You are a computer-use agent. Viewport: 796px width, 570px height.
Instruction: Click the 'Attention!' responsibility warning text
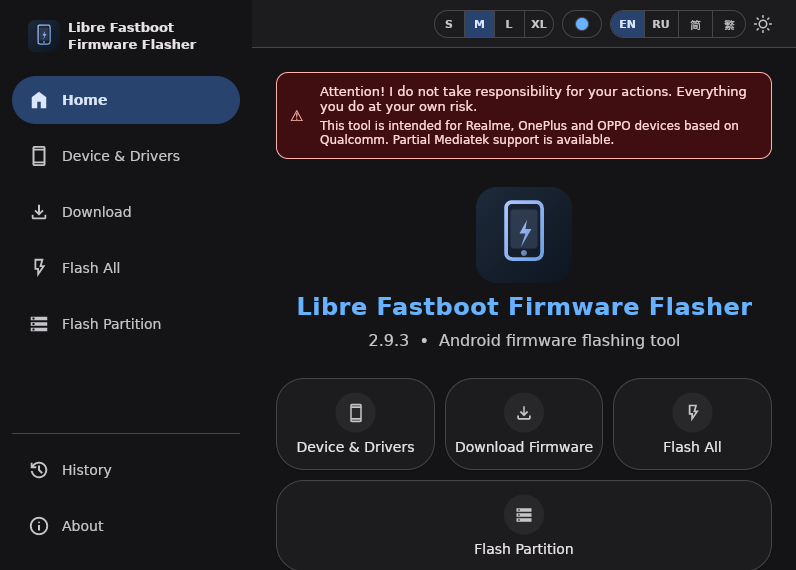pos(533,99)
